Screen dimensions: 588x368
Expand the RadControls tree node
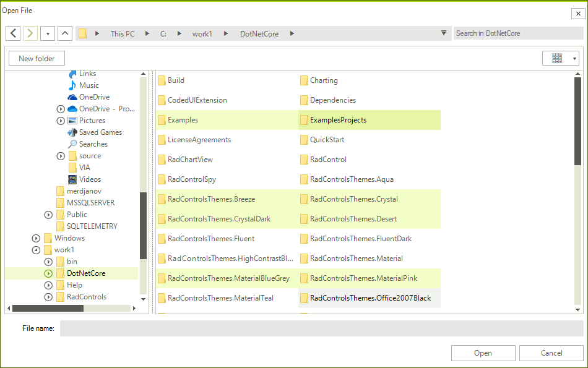48,296
